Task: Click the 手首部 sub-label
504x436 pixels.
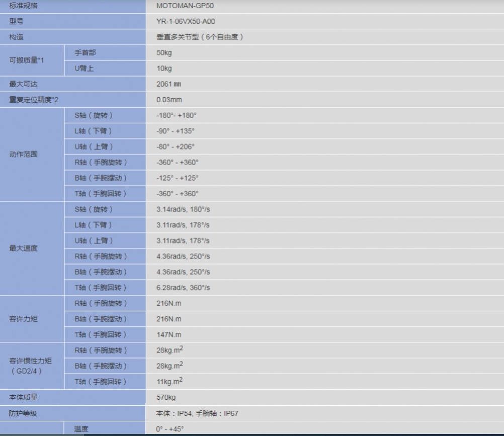Action: [x=85, y=52]
